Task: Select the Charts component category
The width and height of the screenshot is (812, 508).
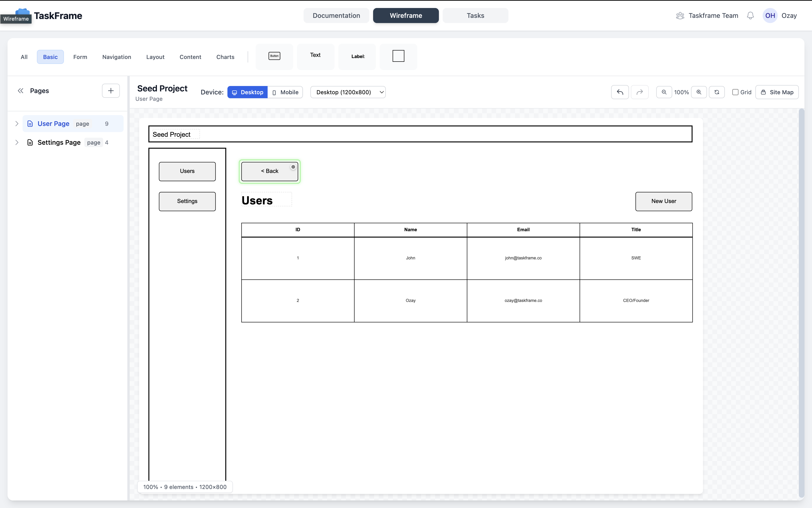Action: click(225, 57)
